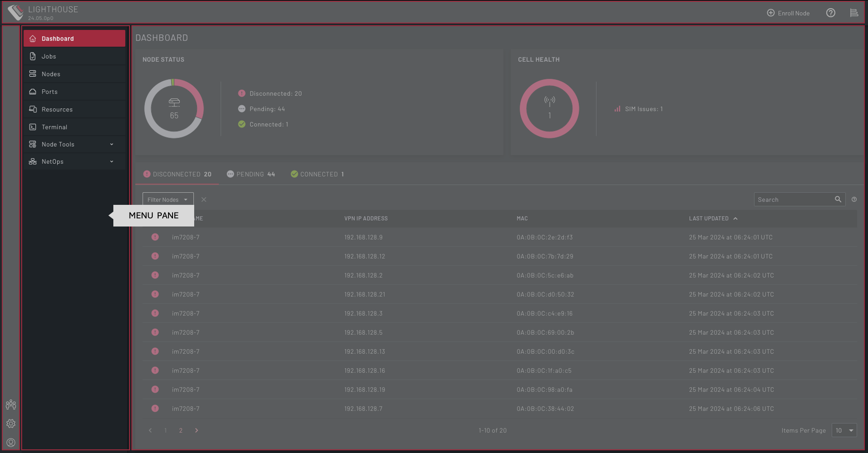Click the help icon beside the search box
The height and width of the screenshot is (453, 868).
pyautogui.click(x=854, y=199)
